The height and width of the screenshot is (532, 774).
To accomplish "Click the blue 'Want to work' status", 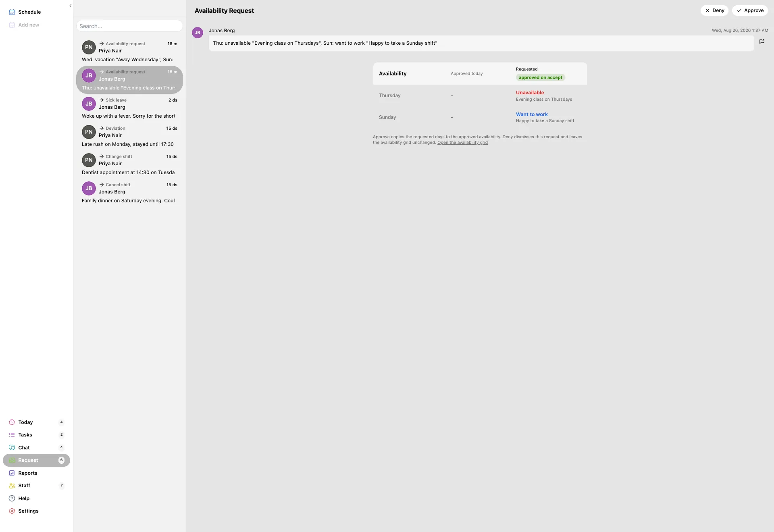I will click(532, 114).
